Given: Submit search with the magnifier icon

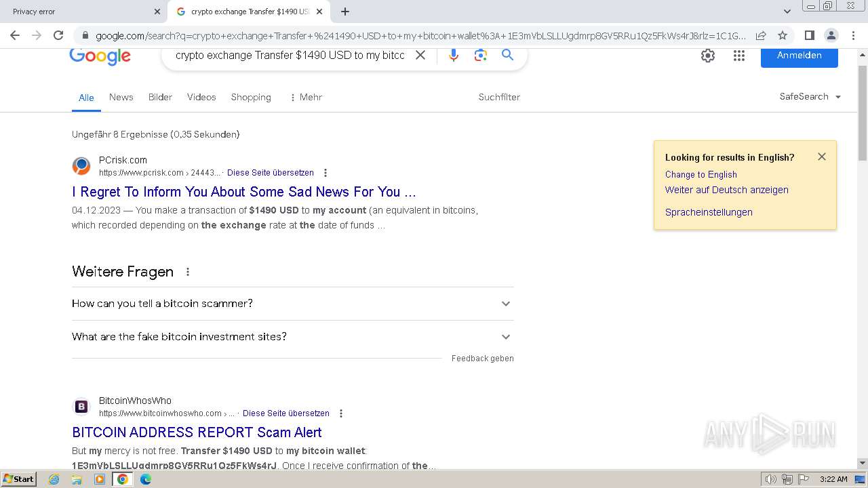Looking at the screenshot, I should coord(507,55).
